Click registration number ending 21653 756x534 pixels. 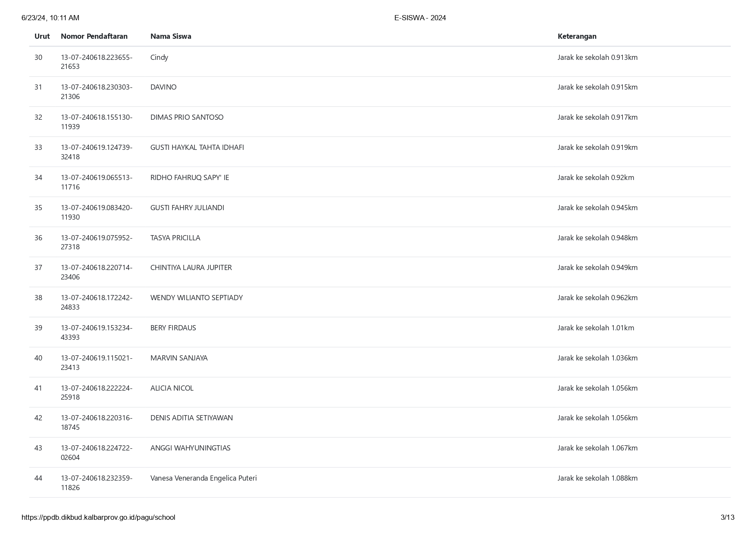point(97,62)
